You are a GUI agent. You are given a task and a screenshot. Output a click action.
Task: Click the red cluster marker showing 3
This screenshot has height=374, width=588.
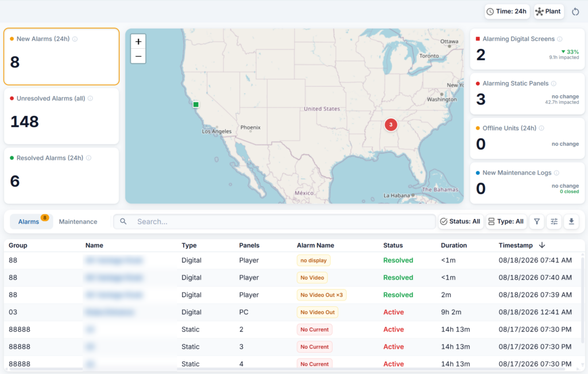[390, 125]
